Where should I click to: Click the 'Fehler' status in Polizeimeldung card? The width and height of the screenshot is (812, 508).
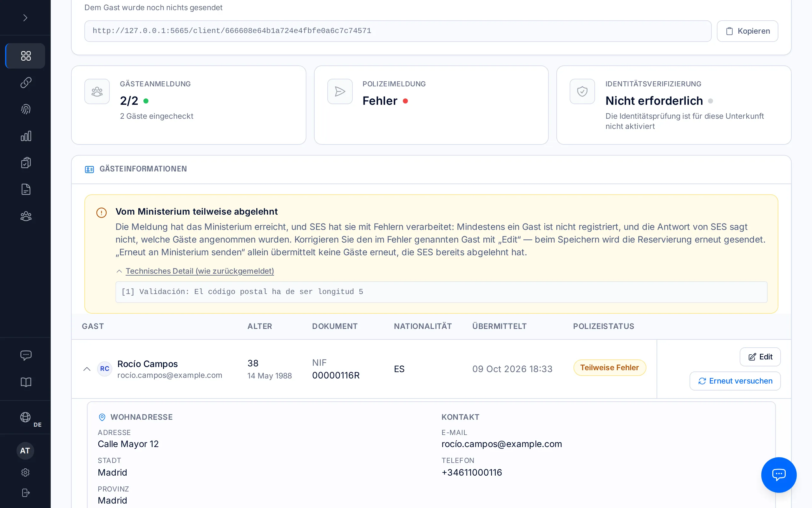point(380,101)
